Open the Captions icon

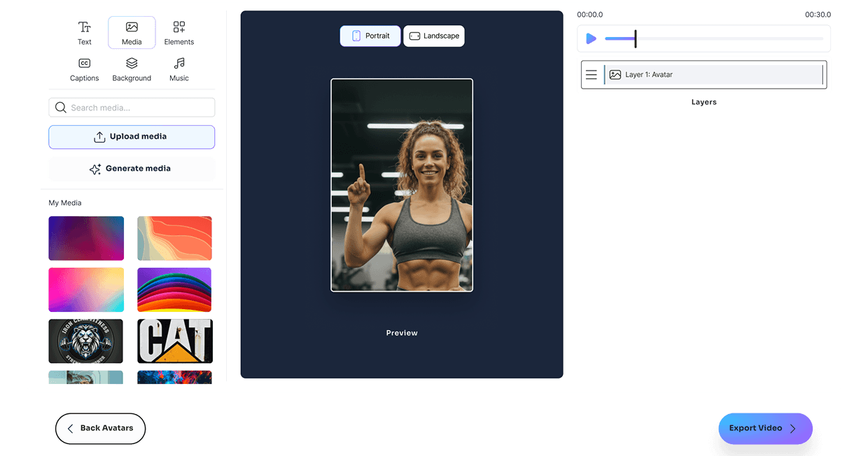tap(84, 64)
